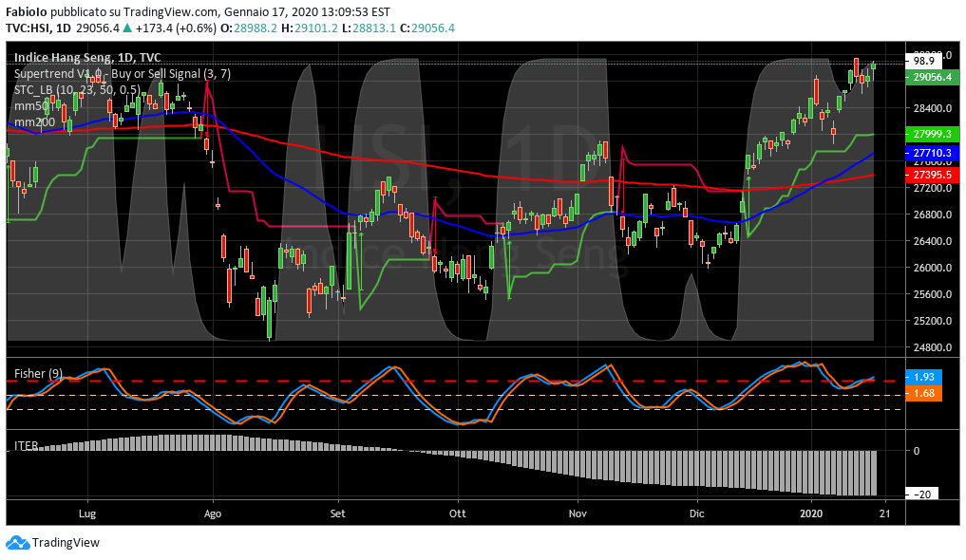The height and width of the screenshot is (560, 966).
Task: Click the Fisher (9) indicator label
Action: [38, 374]
